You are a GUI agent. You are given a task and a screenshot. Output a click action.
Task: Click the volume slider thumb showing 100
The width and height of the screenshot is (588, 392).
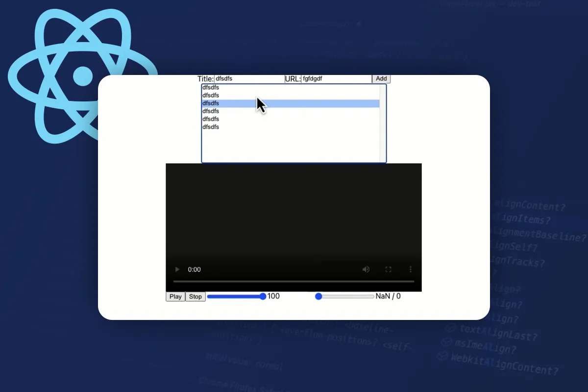[x=263, y=296]
